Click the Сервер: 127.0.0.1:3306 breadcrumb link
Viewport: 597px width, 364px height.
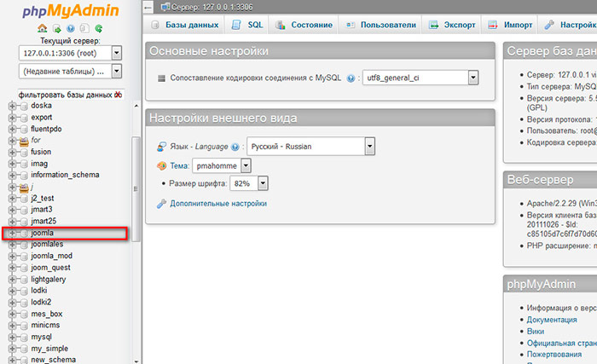click(212, 7)
